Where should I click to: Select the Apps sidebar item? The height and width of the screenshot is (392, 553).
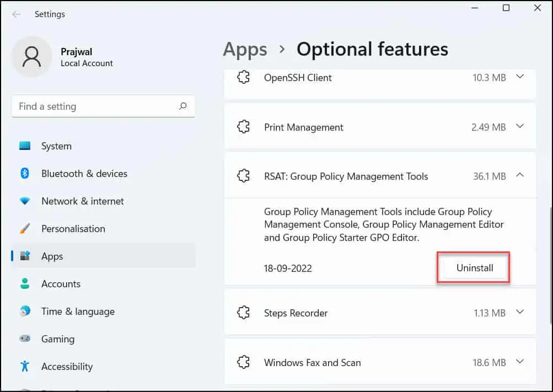[103, 256]
